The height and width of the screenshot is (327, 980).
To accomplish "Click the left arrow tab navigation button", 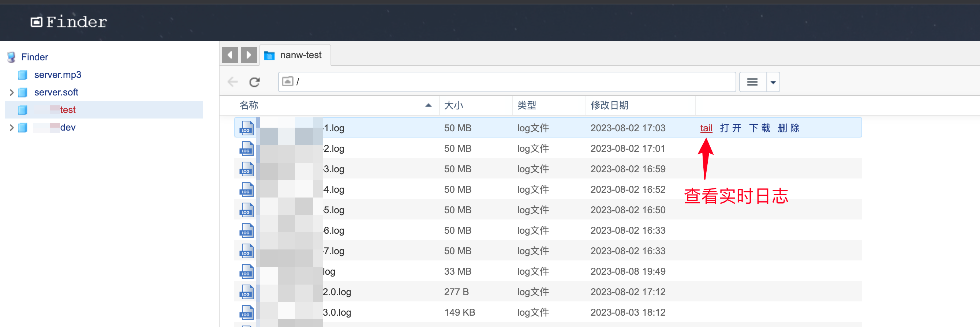I will click(229, 55).
